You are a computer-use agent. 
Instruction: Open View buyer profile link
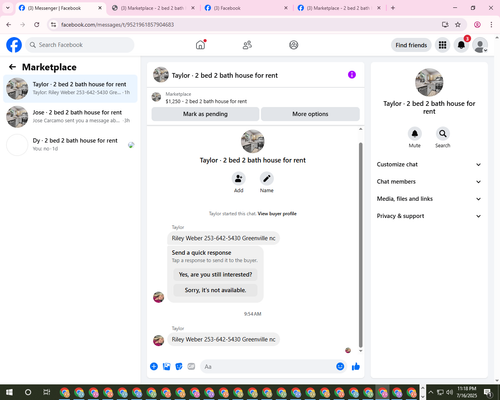pos(277,214)
